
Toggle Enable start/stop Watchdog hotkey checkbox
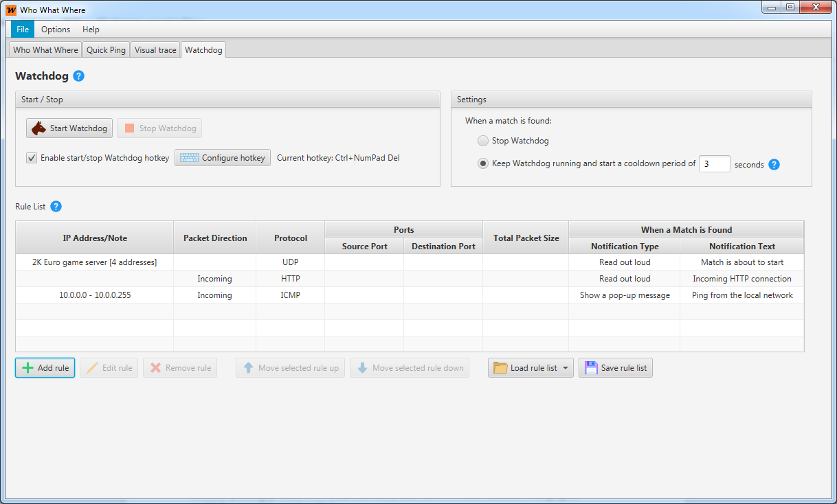coord(32,158)
